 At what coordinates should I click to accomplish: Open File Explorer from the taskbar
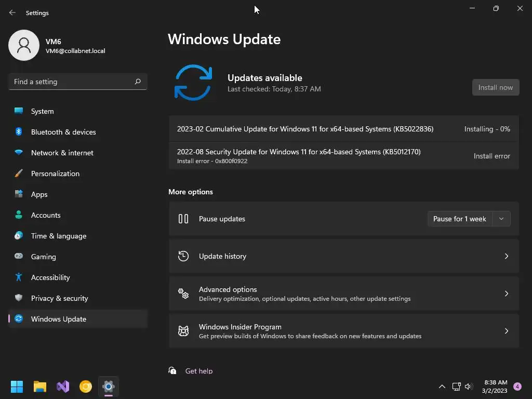39,387
